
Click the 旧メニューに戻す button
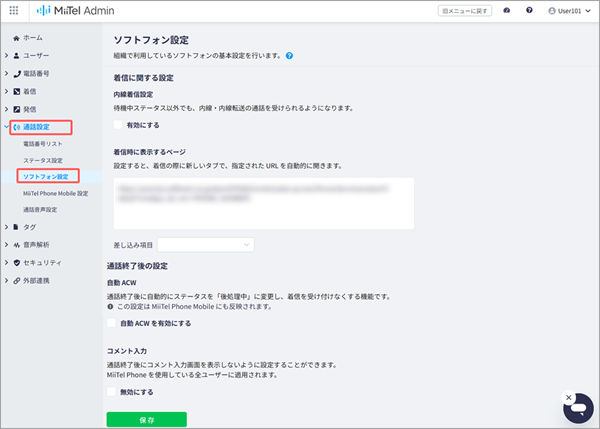pos(465,11)
